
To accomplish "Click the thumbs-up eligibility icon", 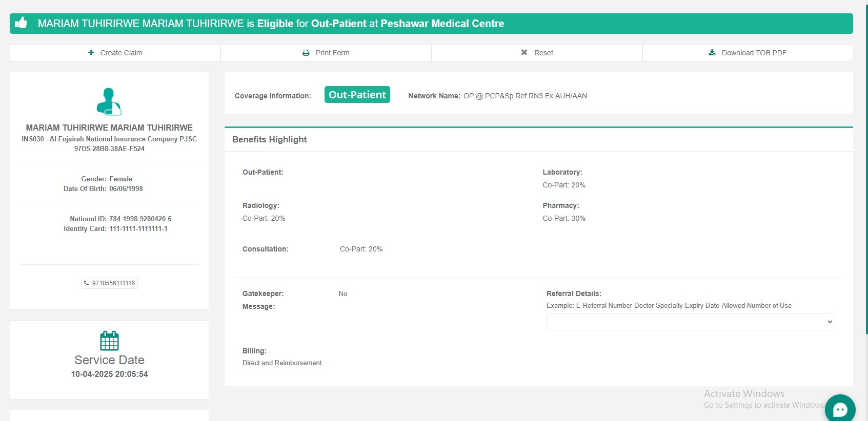I will [x=21, y=23].
